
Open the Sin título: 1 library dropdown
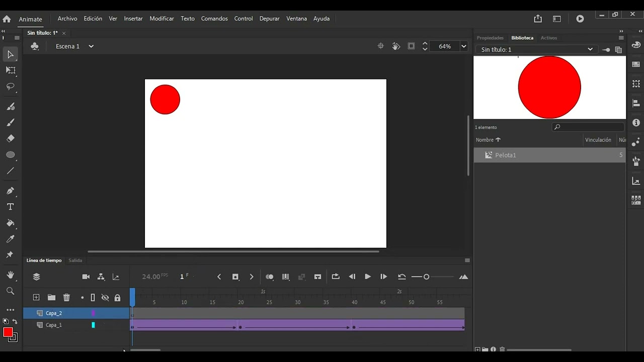click(537, 49)
